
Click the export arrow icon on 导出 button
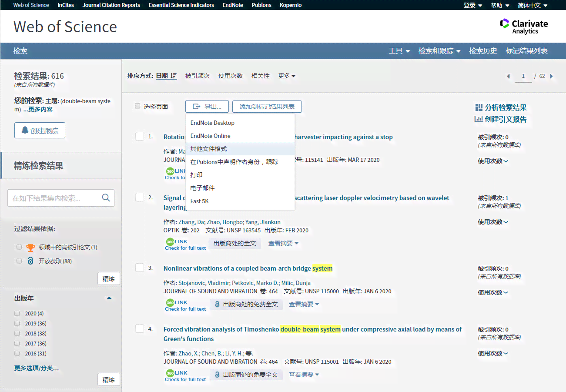point(197,107)
